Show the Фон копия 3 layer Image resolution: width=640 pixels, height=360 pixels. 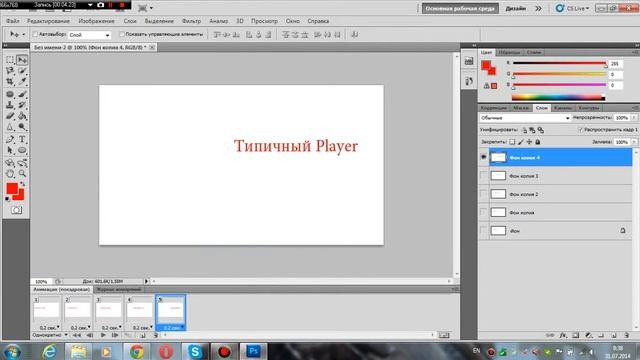484,176
